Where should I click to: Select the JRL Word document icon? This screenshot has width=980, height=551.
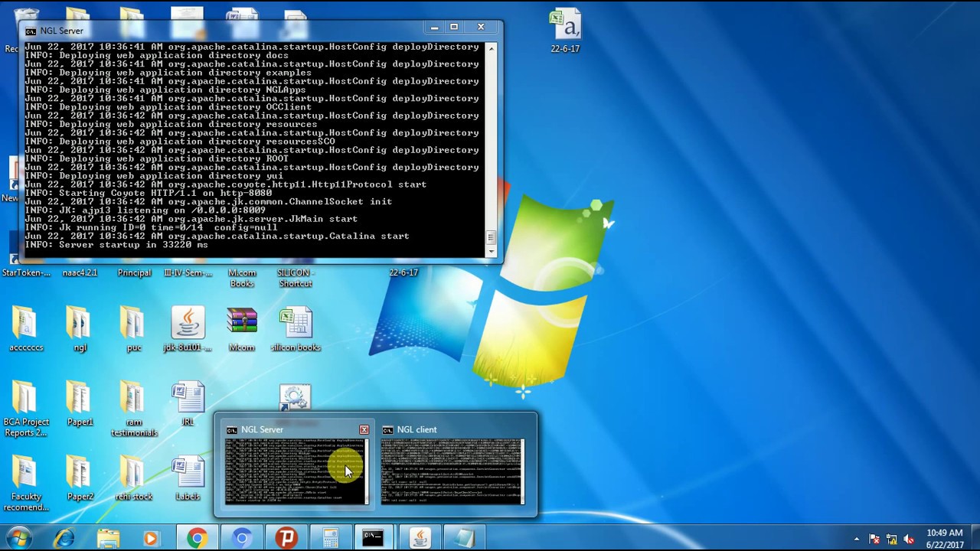coord(188,404)
